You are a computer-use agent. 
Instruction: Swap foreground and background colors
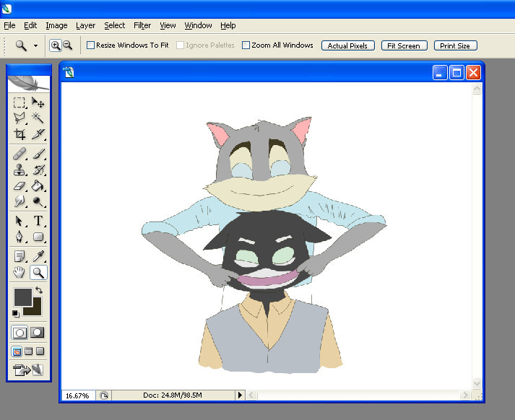point(39,290)
